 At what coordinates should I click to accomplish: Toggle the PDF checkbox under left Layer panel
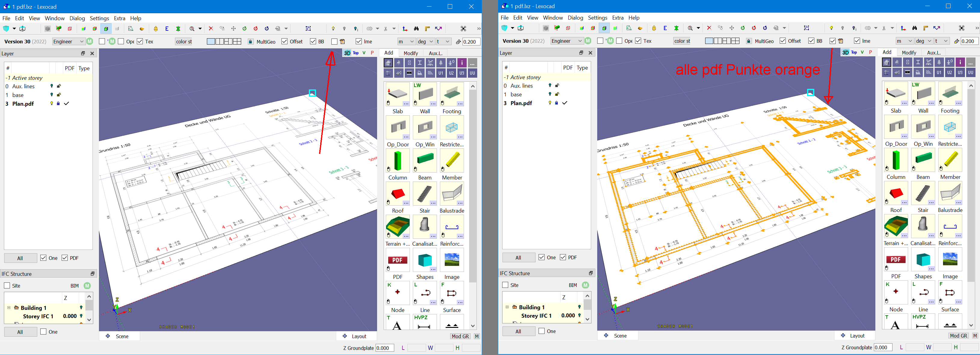65,258
